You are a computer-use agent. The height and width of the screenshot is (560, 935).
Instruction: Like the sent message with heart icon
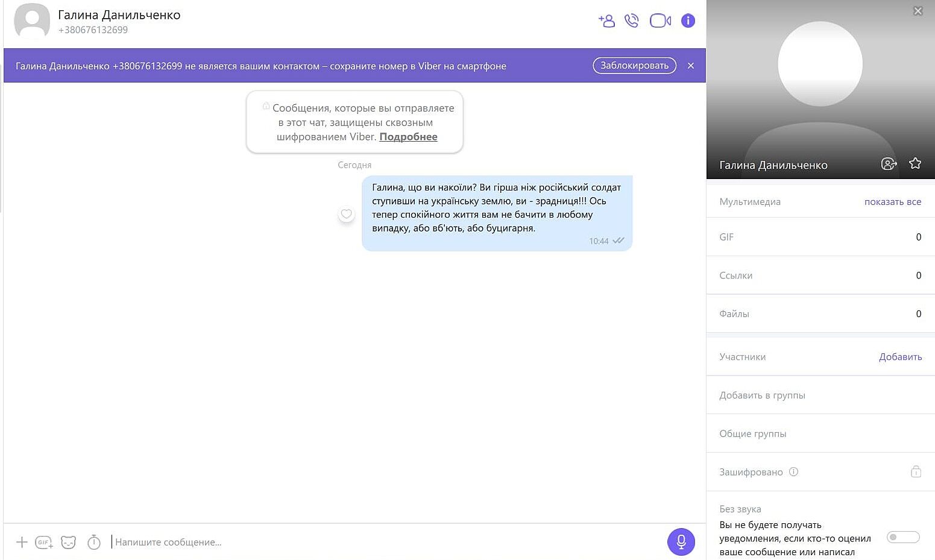pyautogui.click(x=347, y=214)
